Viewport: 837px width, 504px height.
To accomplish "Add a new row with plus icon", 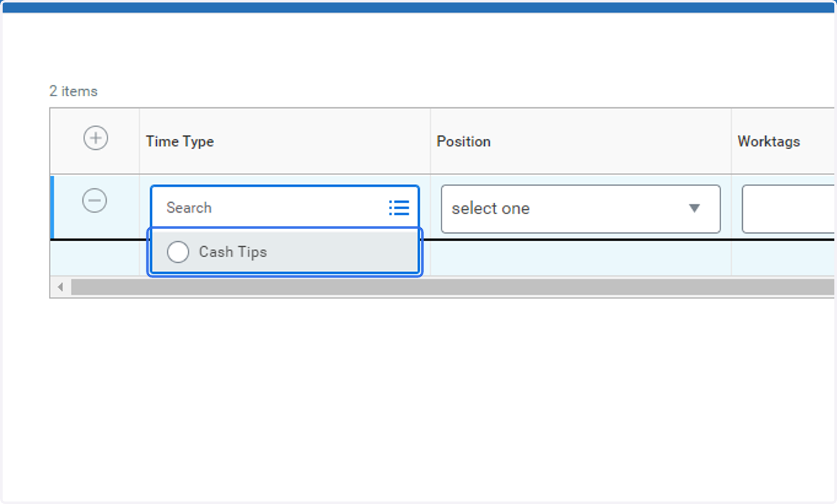I will (x=96, y=138).
